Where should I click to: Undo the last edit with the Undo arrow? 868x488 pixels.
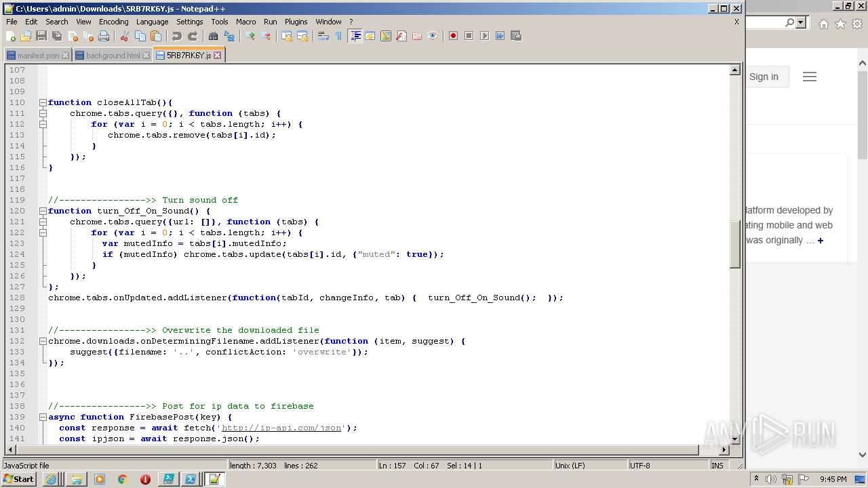coord(177,36)
